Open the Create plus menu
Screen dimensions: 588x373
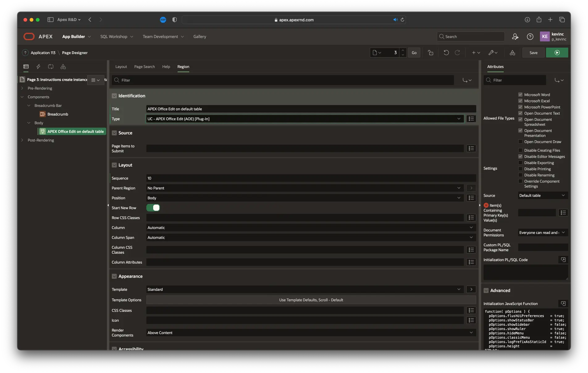(x=476, y=53)
